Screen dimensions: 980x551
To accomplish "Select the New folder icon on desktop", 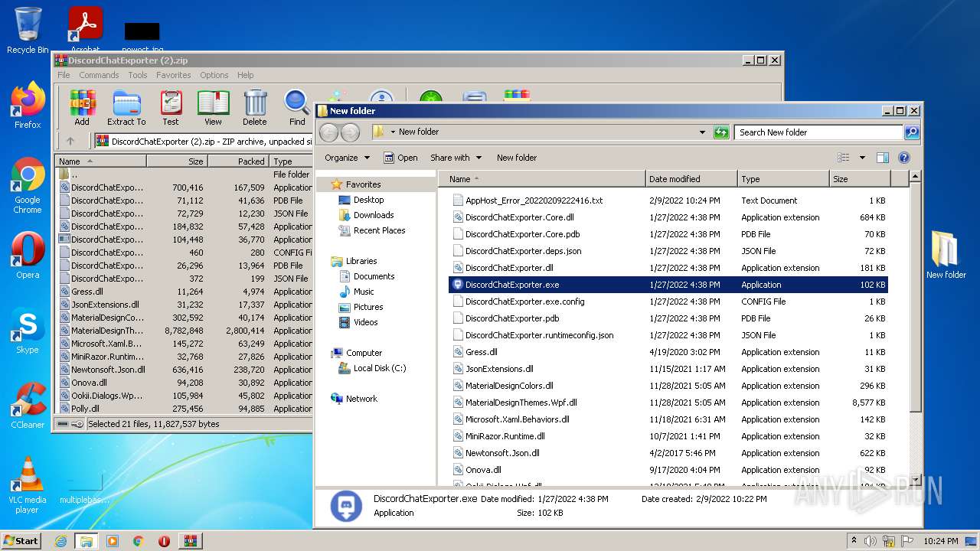I will [946, 255].
